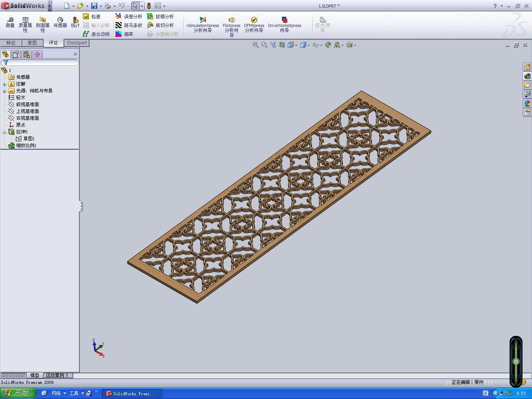Click the feature tree filter field

(x=40, y=62)
